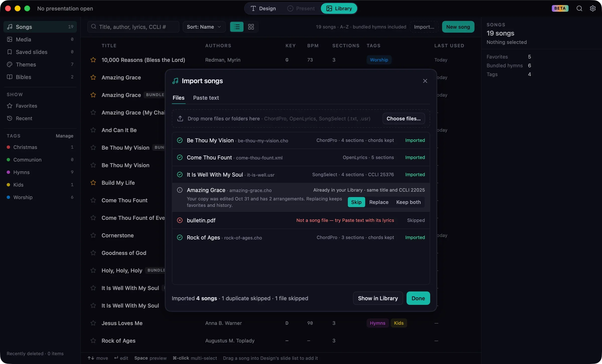602x364 pixels.
Task: Click the song search field
Action: coord(133,27)
